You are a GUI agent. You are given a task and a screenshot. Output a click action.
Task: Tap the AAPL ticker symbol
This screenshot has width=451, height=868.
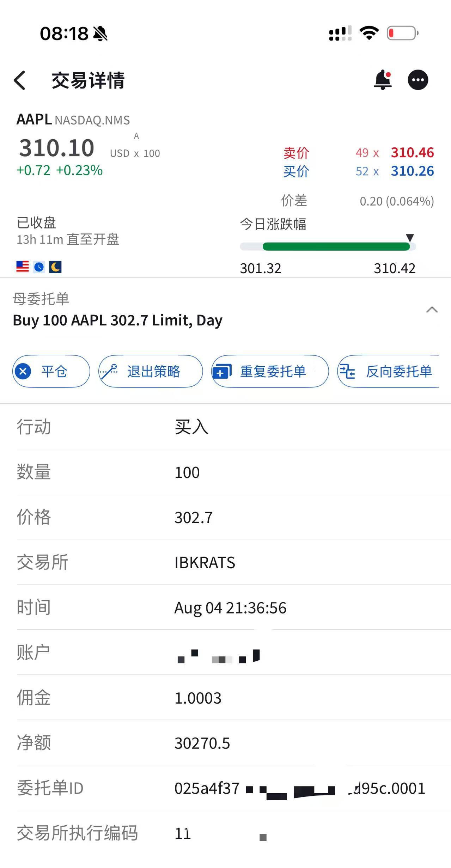pos(34,120)
